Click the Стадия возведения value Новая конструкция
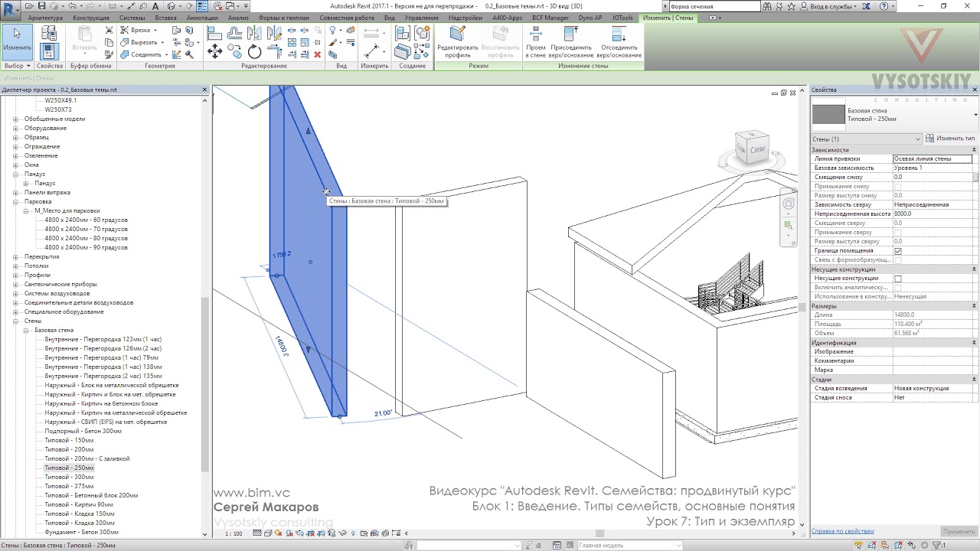Image resolution: width=980 pixels, height=551 pixels. pyautogui.click(x=933, y=389)
